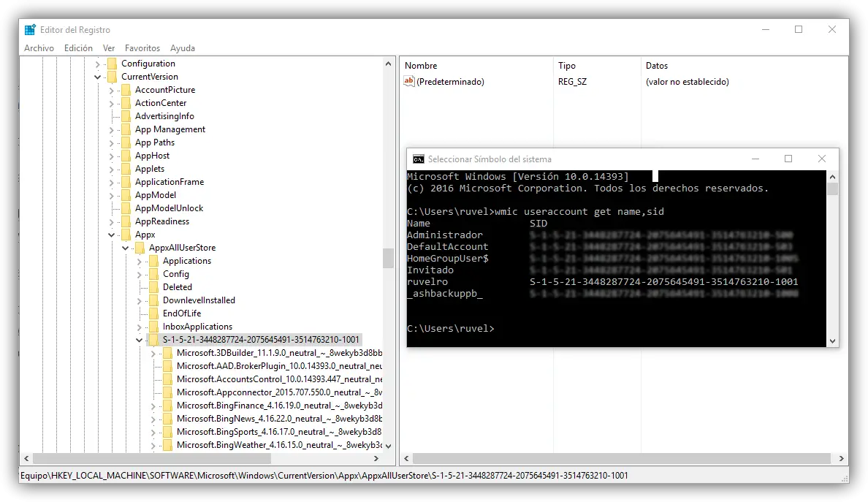Select the Microsoft.BingNews key
This screenshot has width=868, height=502.
coord(279,419)
